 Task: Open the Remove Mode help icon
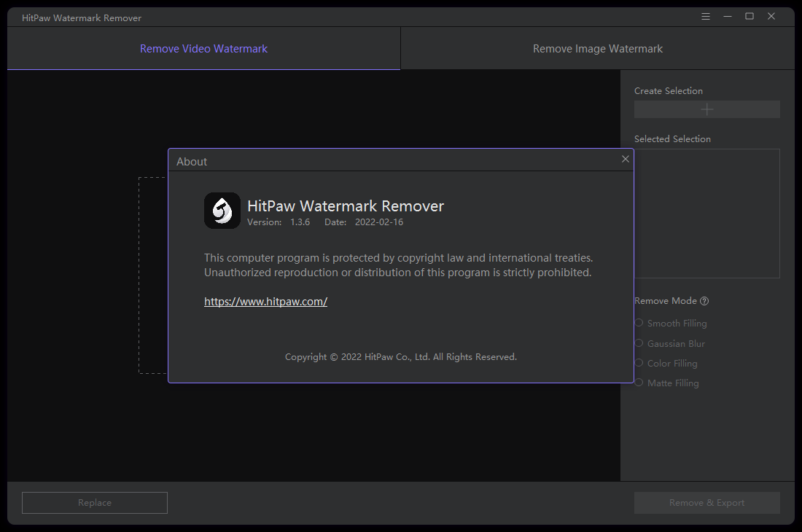704,301
